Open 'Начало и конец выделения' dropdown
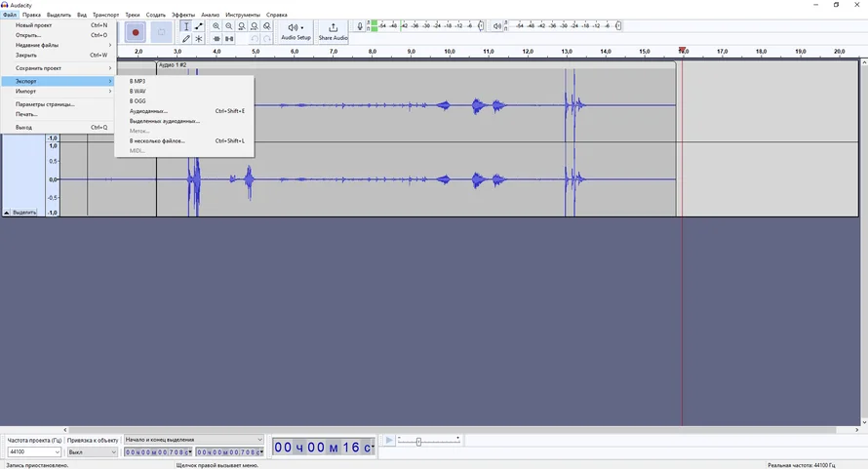The height and width of the screenshot is (469, 868). click(193, 440)
